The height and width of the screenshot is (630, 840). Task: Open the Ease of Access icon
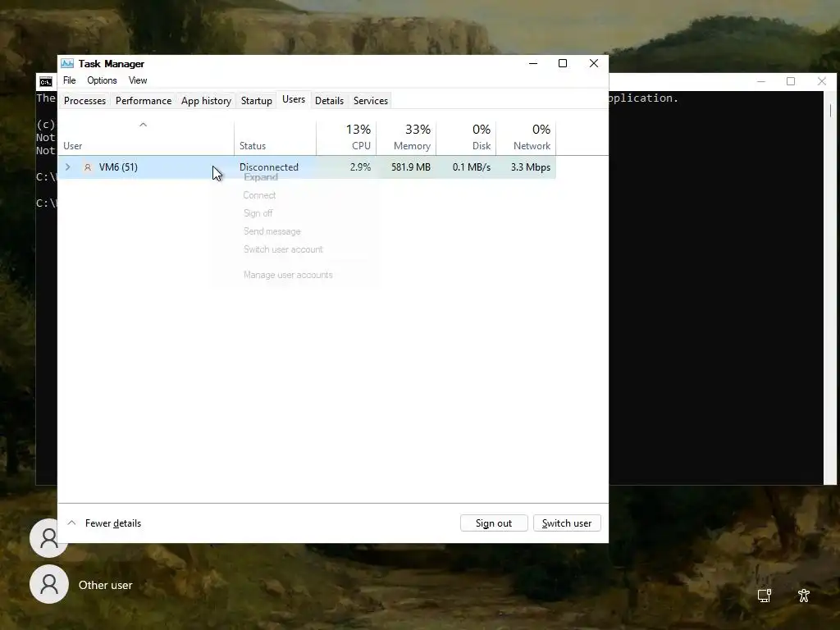804,596
